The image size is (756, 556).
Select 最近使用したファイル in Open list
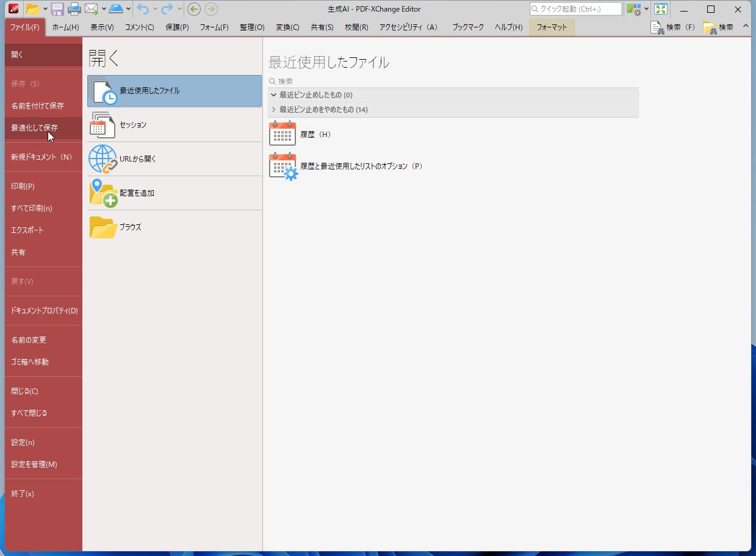pos(175,91)
